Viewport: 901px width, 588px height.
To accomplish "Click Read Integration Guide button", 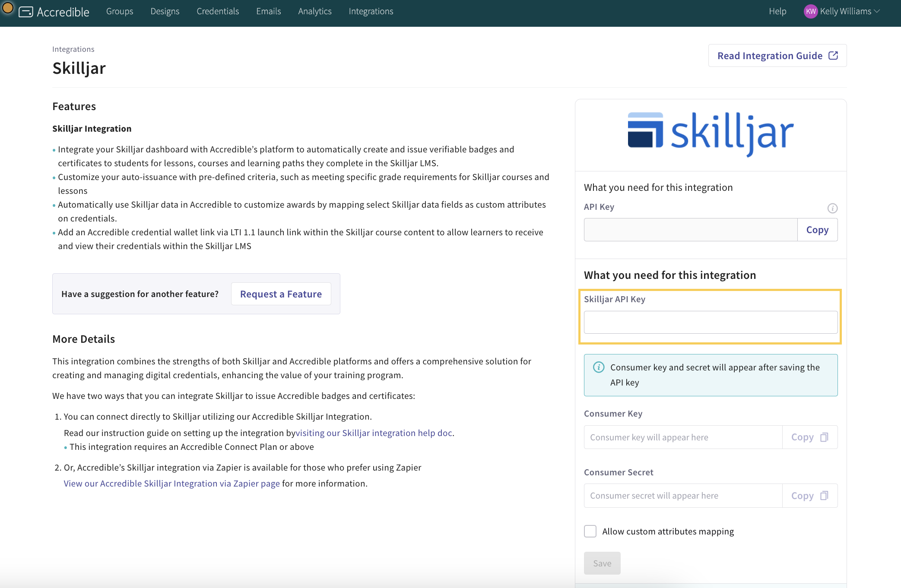I will click(777, 56).
